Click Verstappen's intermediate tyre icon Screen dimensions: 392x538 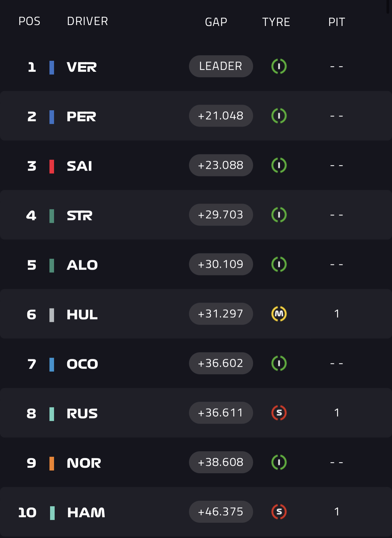tap(279, 67)
